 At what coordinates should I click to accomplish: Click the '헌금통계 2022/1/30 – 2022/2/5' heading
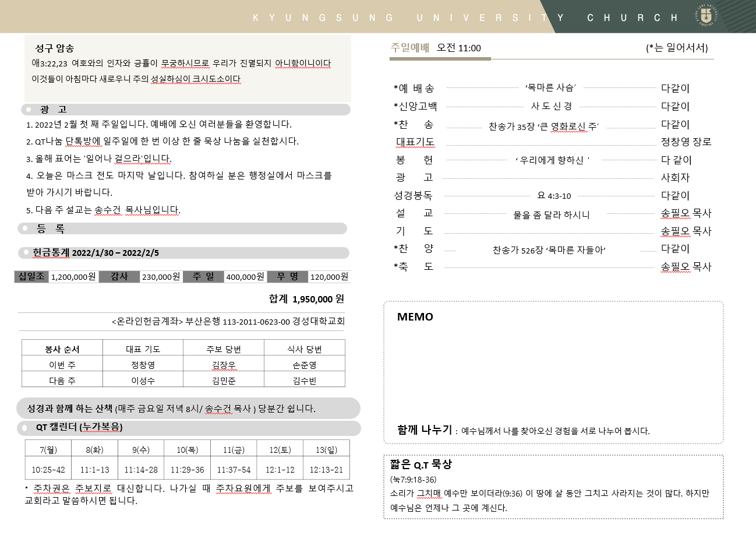pos(96,253)
